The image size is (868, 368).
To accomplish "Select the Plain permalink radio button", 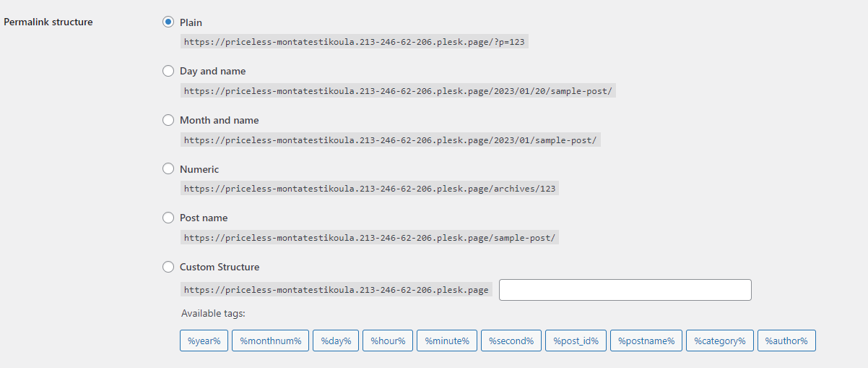I will (168, 22).
